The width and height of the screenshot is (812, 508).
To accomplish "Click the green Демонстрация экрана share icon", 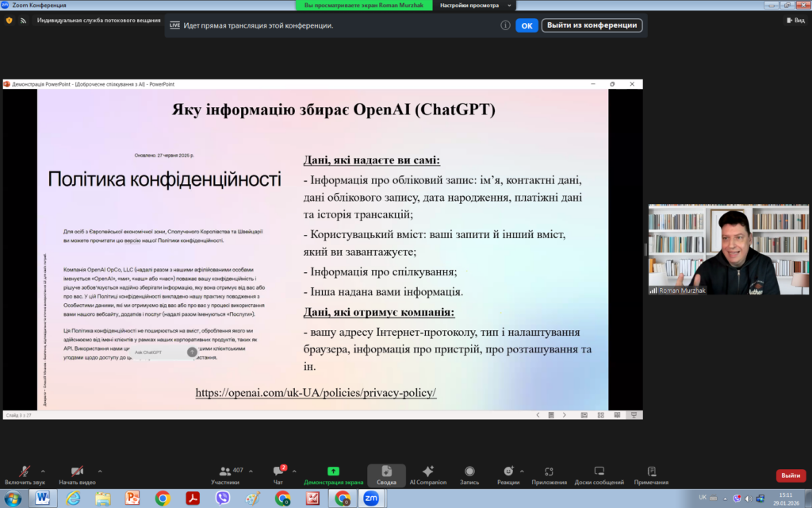I will [333, 471].
